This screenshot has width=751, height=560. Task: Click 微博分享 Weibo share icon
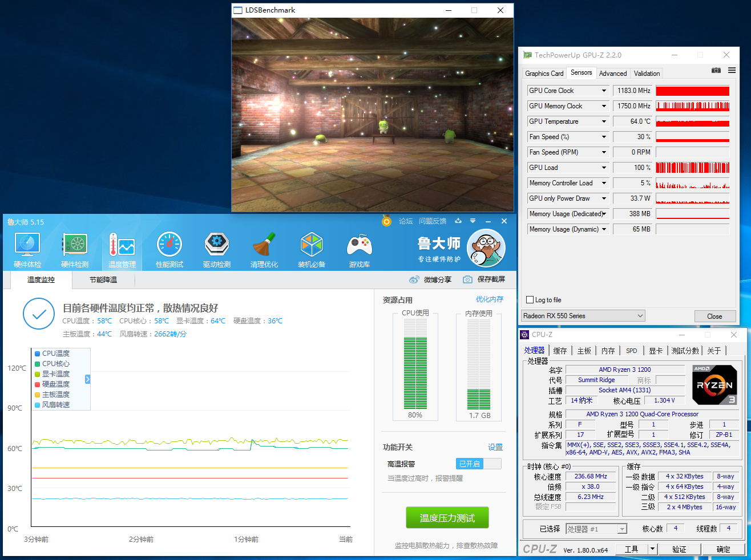pyautogui.click(x=414, y=279)
